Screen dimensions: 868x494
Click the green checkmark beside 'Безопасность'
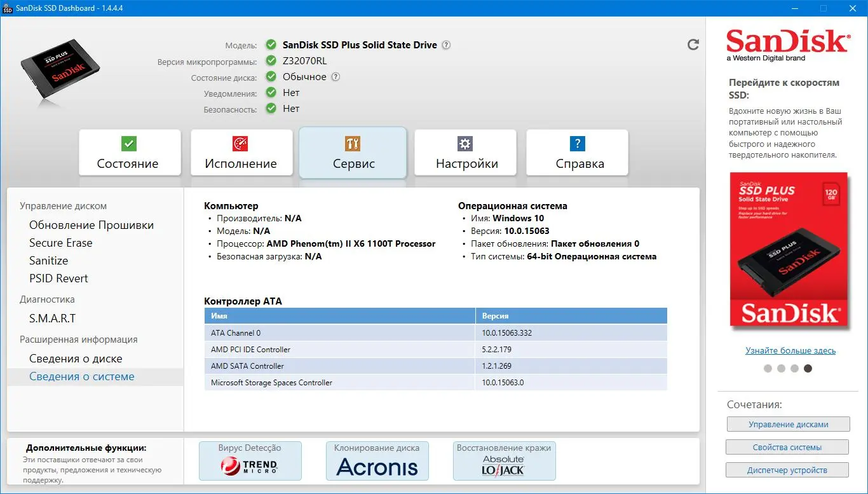[271, 109]
